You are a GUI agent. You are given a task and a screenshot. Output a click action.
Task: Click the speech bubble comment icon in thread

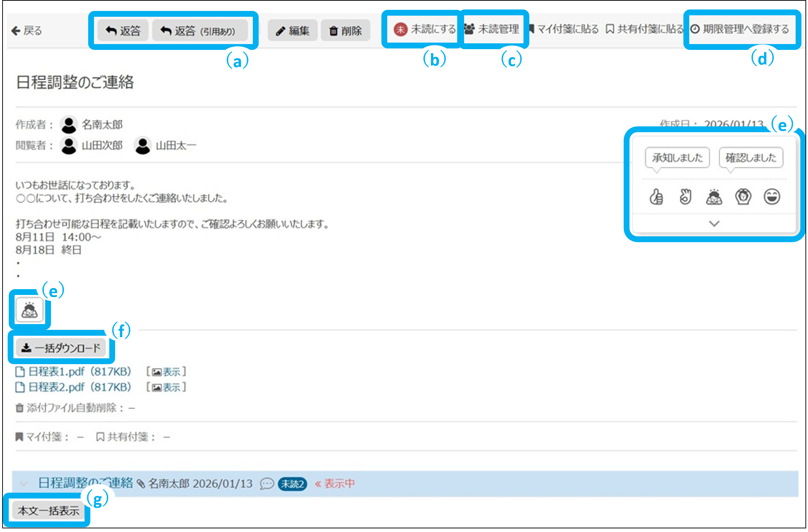(267, 484)
